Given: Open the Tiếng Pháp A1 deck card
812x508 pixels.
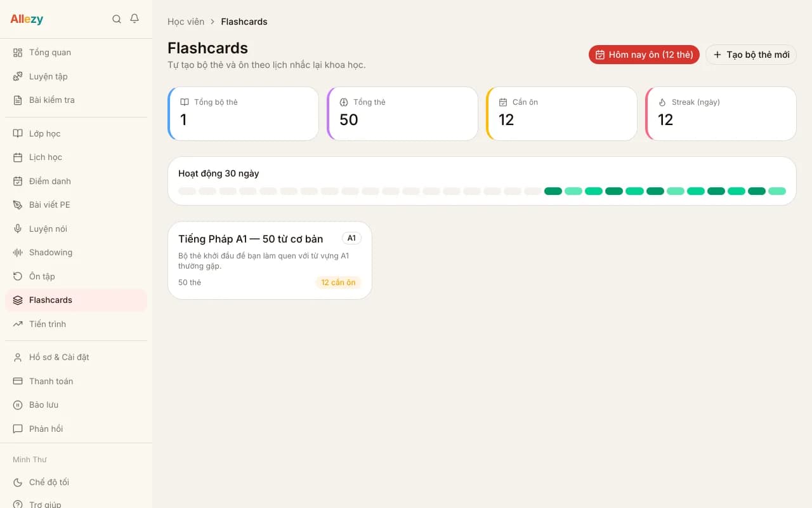Looking at the screenshot, I should pos(270,260).
